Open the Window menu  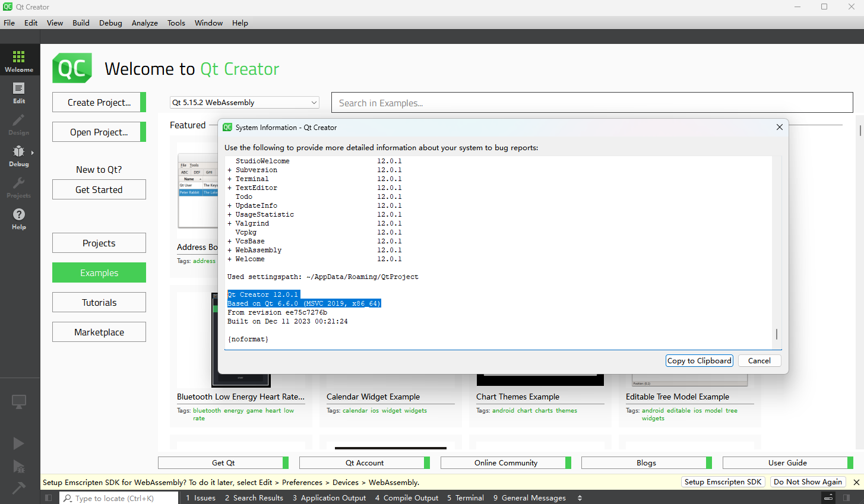[208, 23]
